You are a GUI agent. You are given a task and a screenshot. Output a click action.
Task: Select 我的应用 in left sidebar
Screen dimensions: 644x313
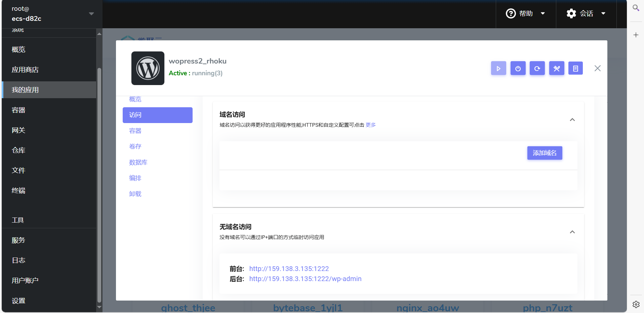pos(49,90)
